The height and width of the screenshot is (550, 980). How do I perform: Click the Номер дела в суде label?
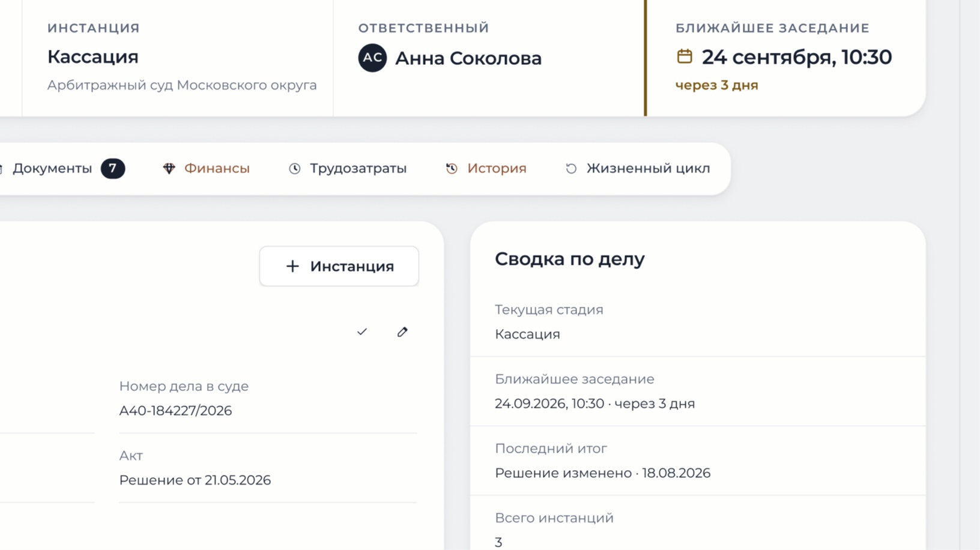click(x=184, y=386)
